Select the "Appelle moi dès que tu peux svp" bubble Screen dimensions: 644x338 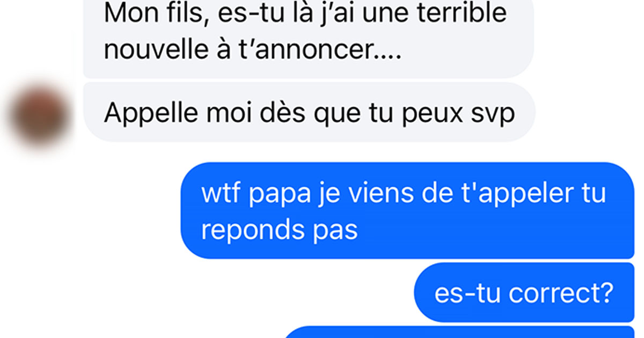pyautogui.click(x=309, y=112)
